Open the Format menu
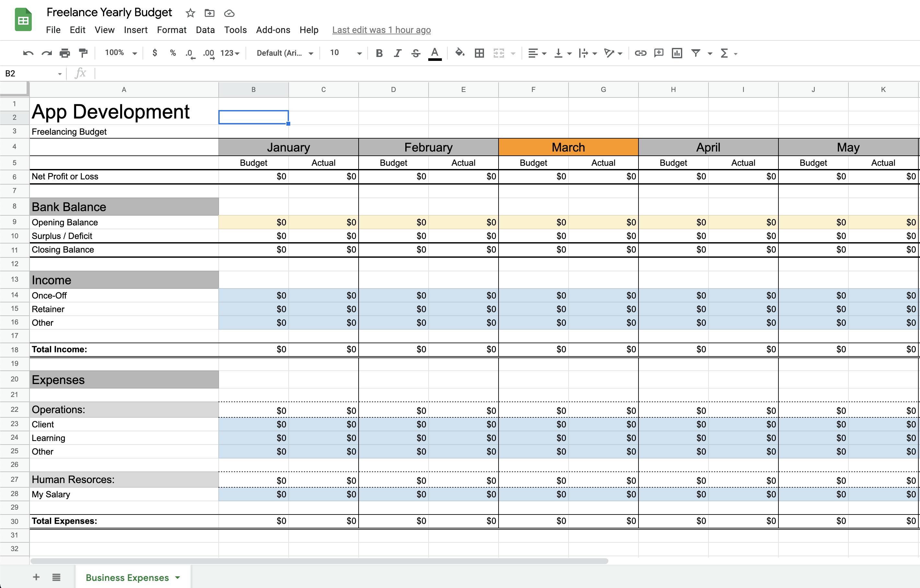 pyautogui.click(x=172, y=30)
